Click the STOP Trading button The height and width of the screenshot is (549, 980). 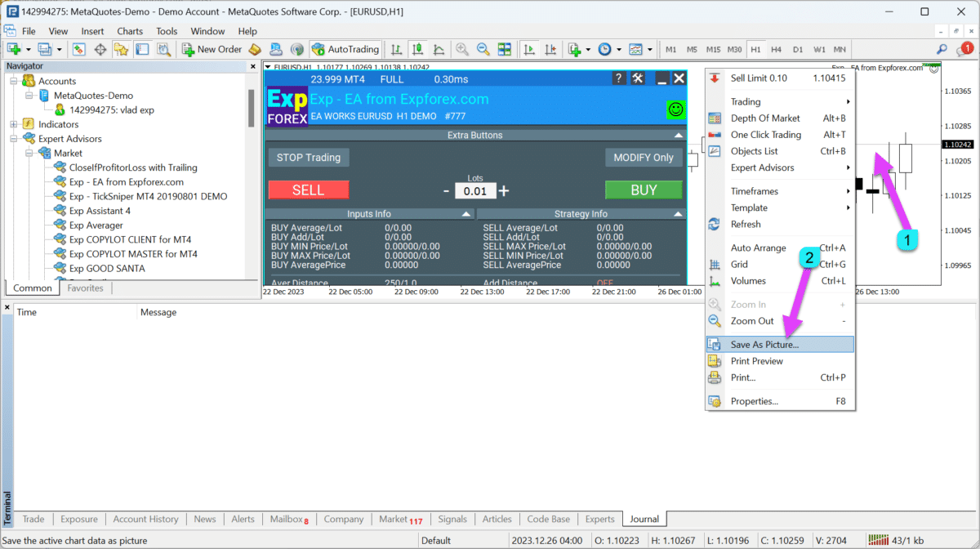click(x=308, y=158)
